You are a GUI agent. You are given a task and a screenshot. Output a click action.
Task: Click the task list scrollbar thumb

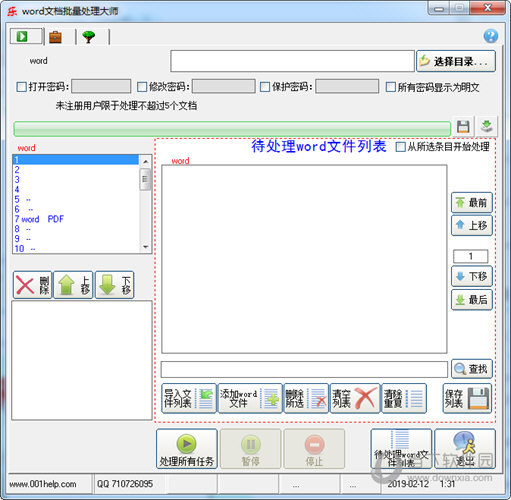point(145,179)
